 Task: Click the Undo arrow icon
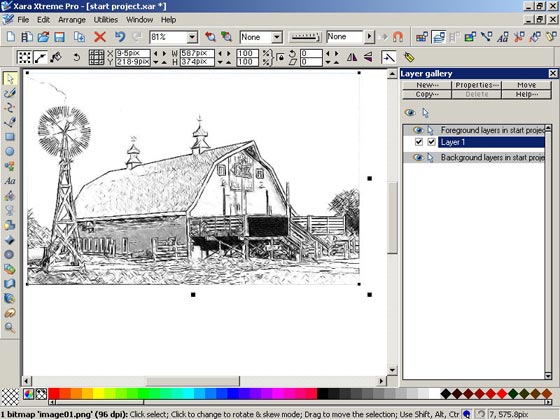pos(120,37)
